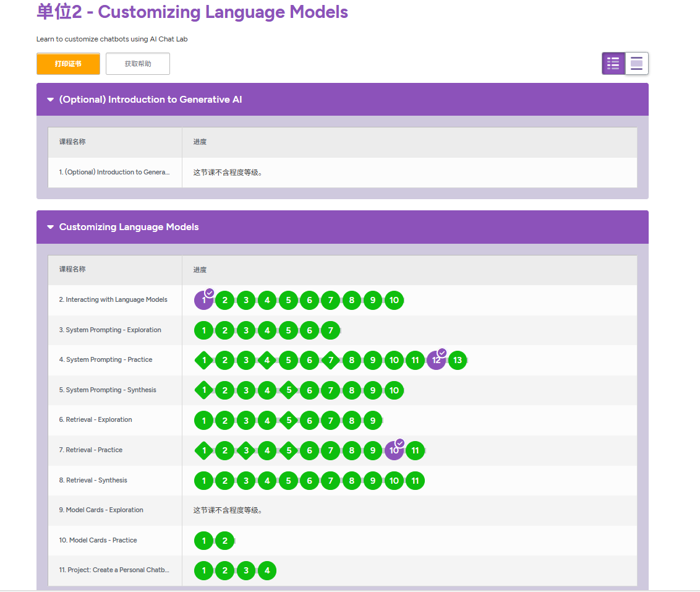The height and width of the screenshot is (592, 700).
Task: Open level 8 of System Prompting - Practice
Action: tap(352, 360)
